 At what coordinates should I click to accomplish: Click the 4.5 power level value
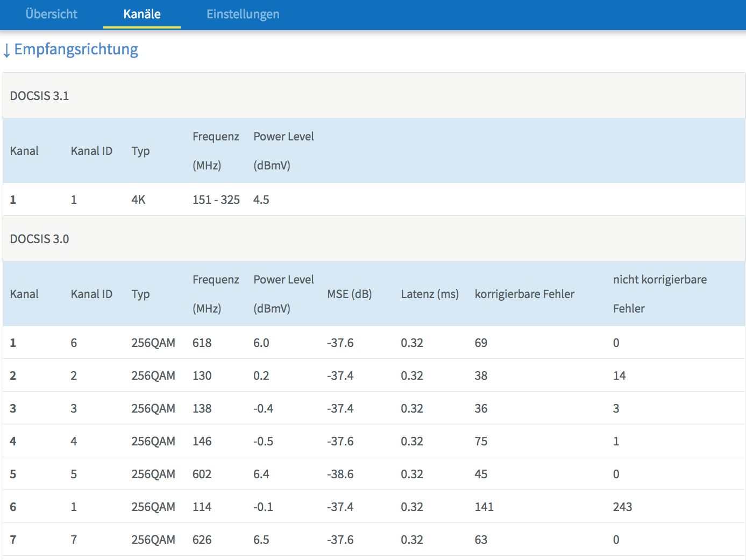261,200
